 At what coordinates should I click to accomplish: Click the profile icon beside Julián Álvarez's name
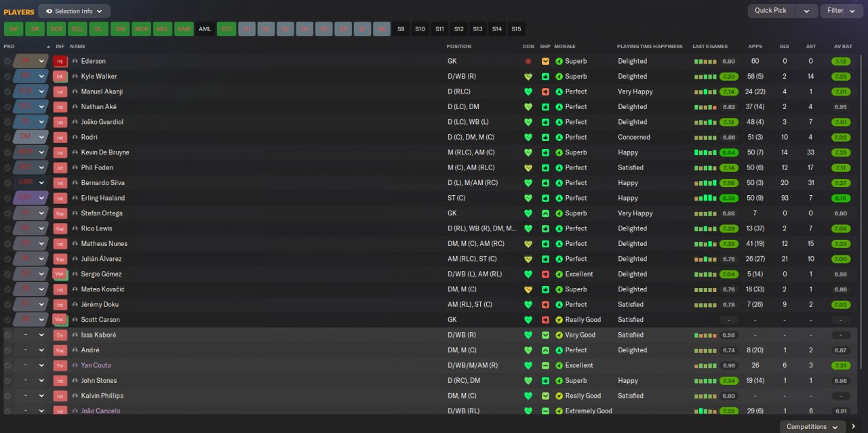coord(75,260)
